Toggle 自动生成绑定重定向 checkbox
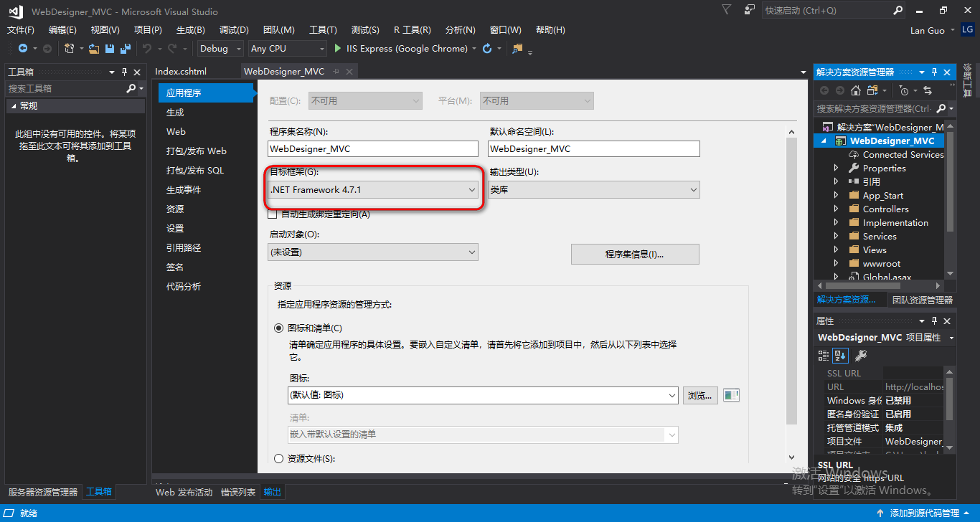980x522 pixels. [x=272, y=214]
